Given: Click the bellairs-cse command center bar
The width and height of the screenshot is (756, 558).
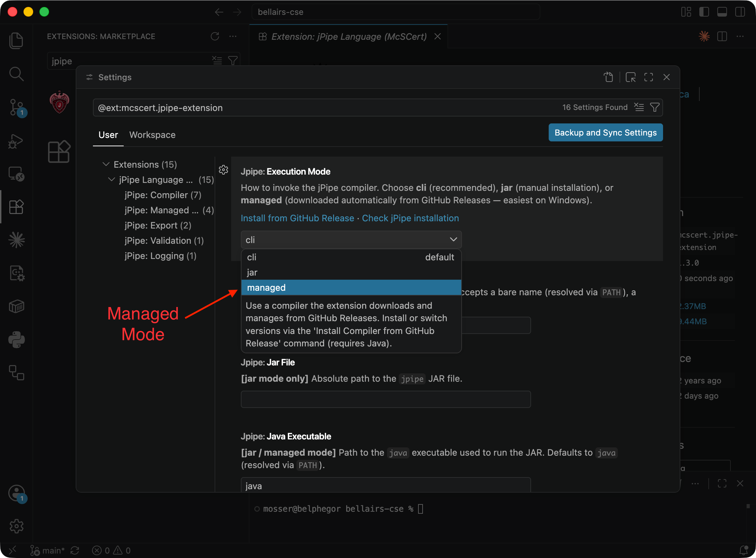Looking at the screenshot, I should click(x=396, y=12).
